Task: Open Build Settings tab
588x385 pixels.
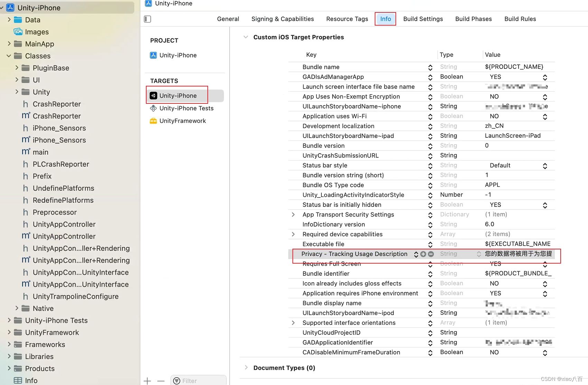Action: pyautogui.click(x=423, y=19)
